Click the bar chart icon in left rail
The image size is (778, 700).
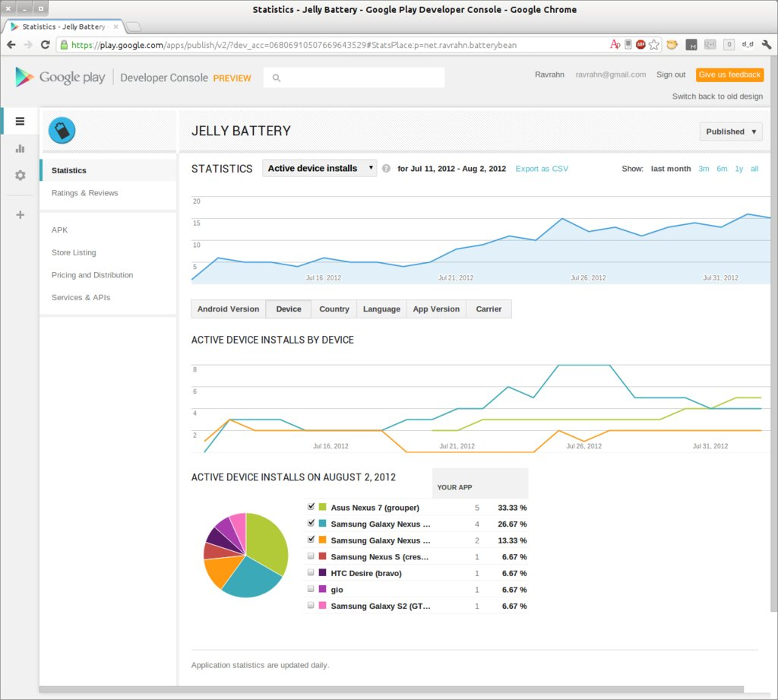tap(20, 148)
